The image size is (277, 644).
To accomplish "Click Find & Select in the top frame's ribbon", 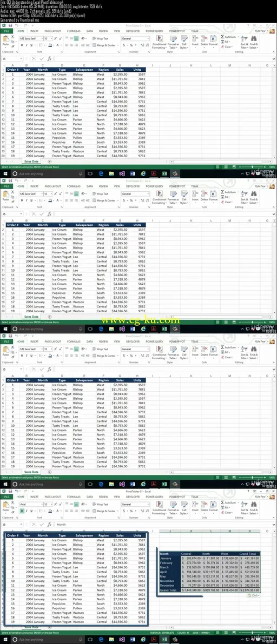I will (254, 42).
